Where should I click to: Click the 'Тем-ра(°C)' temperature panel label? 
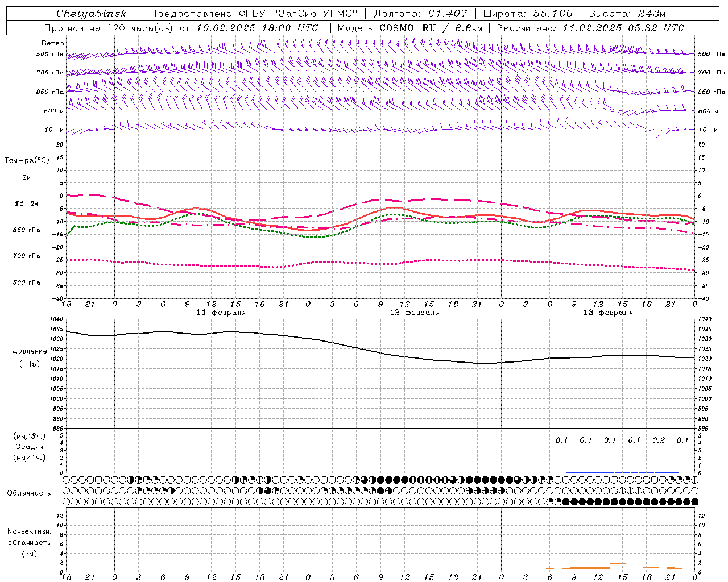(x=27, y=161)
